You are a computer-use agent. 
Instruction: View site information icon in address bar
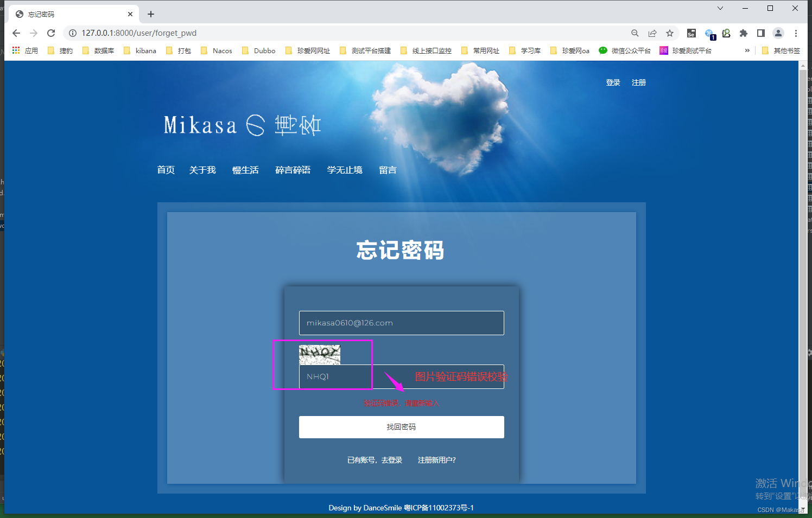point(73,33)
